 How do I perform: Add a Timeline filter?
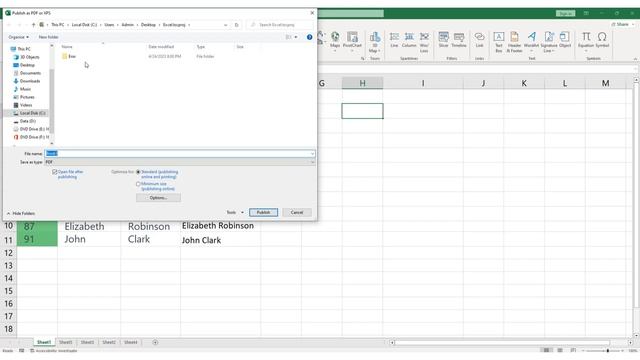click(459, 40)
